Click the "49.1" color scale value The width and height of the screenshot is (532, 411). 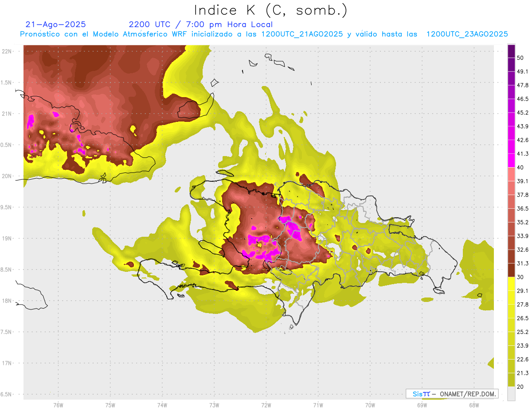523,72
